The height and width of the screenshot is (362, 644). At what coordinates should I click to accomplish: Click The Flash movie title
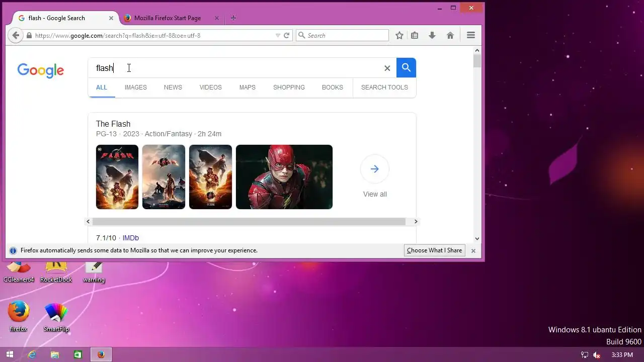[x=113, y=124]
